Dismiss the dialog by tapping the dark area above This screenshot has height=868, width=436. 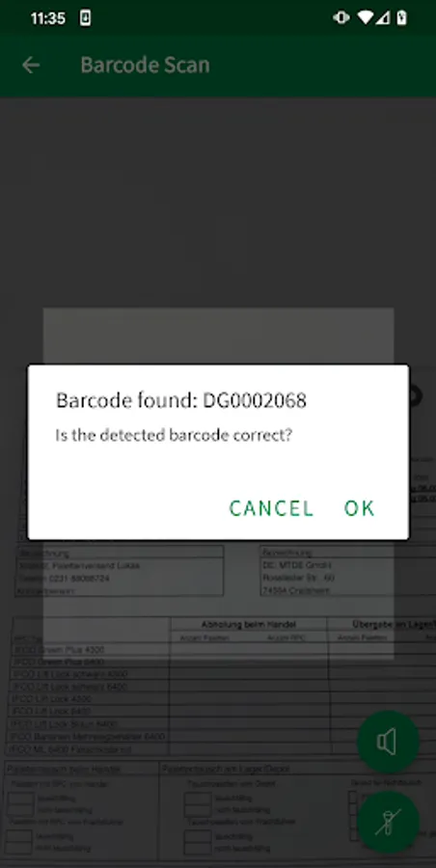218,200
